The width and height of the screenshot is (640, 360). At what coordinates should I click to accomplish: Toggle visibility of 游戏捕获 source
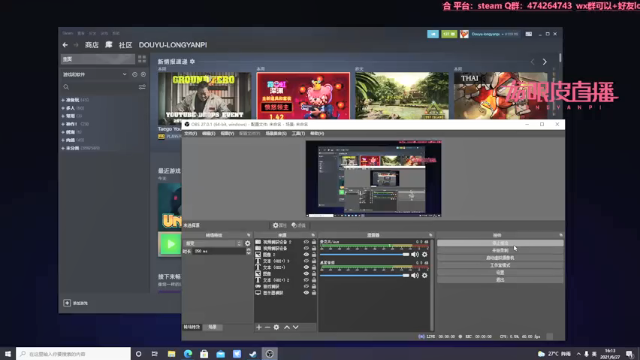point(306,287)
